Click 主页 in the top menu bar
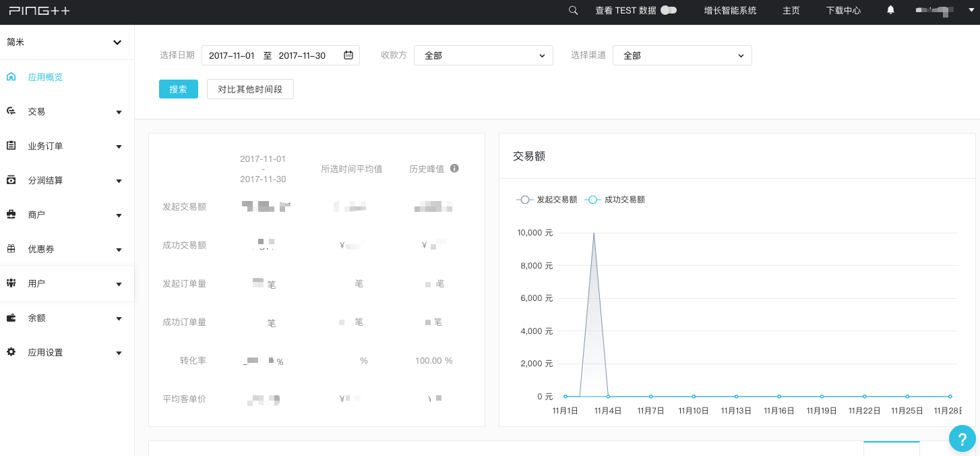980x456 pixels. tap(791, 11)
